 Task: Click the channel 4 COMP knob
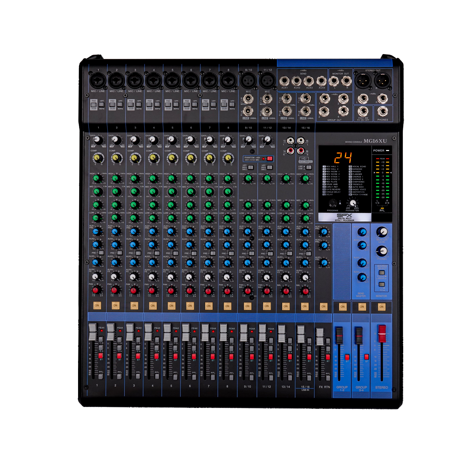tap(154, 158)
